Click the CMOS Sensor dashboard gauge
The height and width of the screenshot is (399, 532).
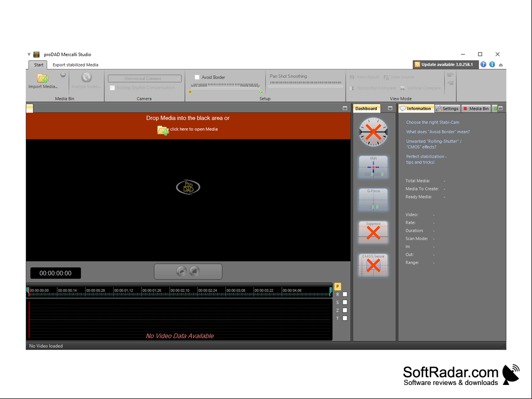[x=373, y=265]
